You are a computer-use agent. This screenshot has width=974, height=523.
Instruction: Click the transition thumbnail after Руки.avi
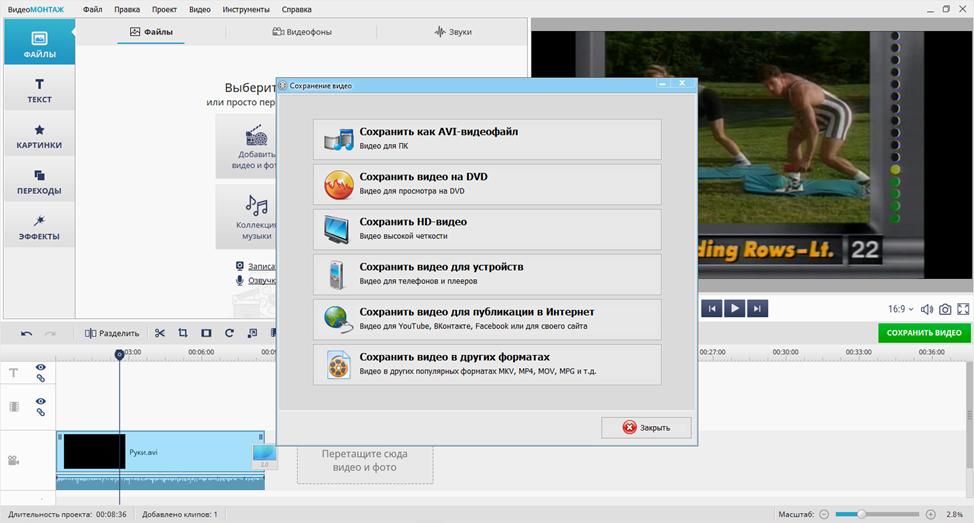[264, 455]
